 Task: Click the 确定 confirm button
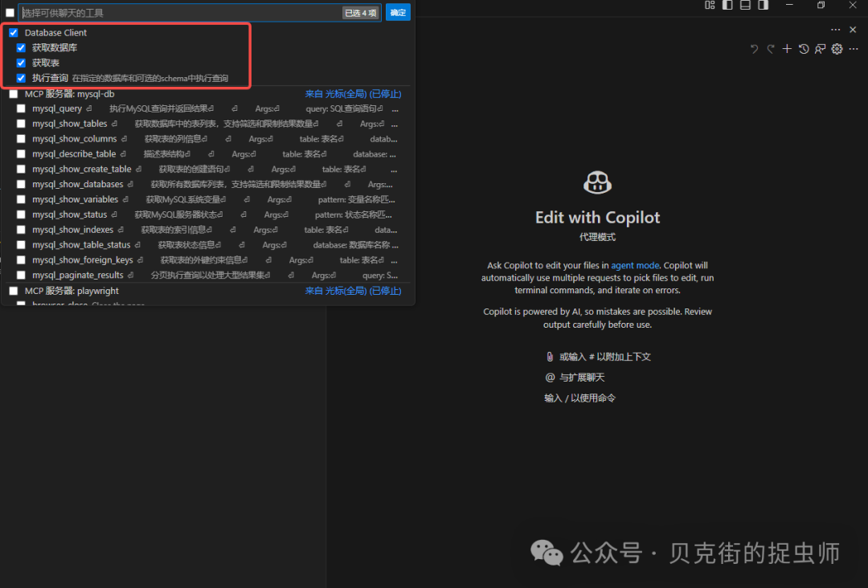coord(398,13)
